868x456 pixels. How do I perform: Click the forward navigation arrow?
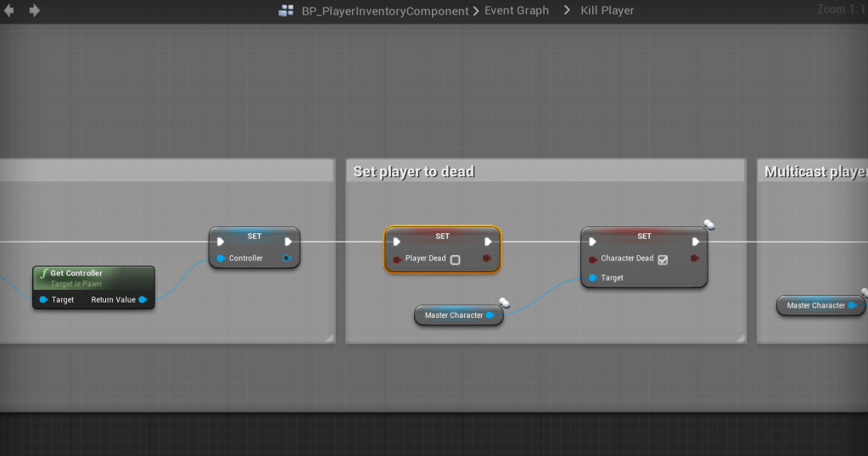pos(35,11)
